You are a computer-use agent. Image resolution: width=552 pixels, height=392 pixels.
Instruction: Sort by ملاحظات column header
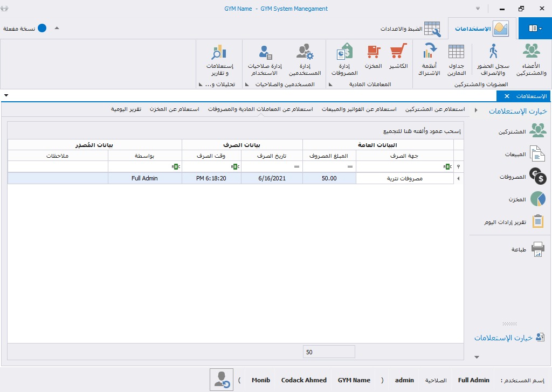tap(58, 156)
